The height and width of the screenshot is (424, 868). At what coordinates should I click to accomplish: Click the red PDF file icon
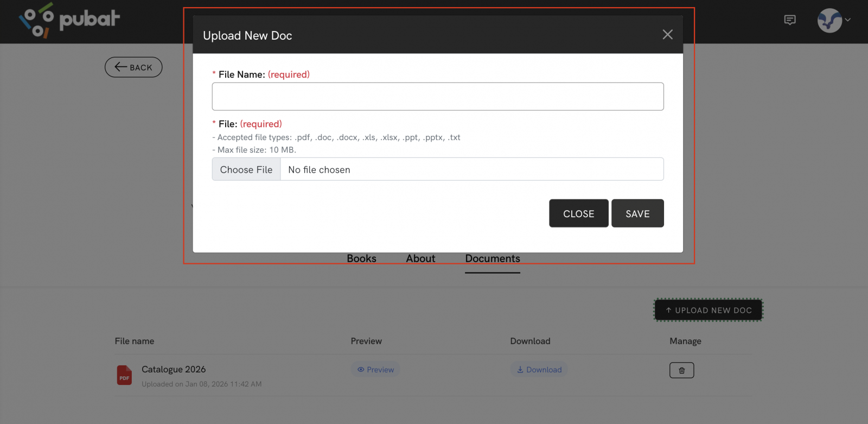point(124,375)
